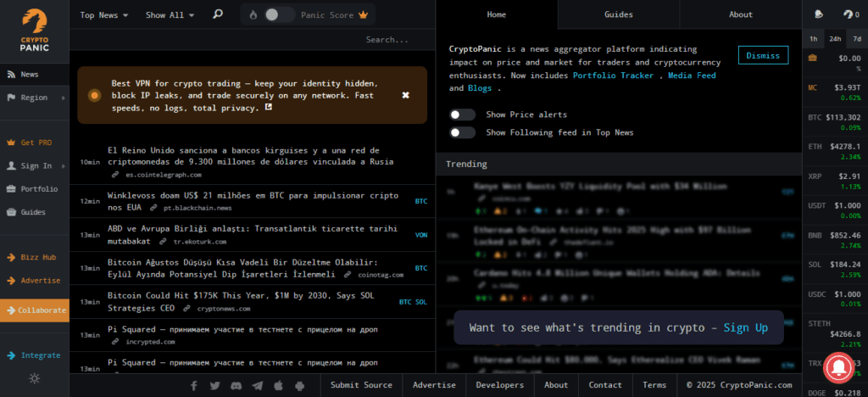
Task: Click Sign Up in trending overlay
Action: point(745,327)
